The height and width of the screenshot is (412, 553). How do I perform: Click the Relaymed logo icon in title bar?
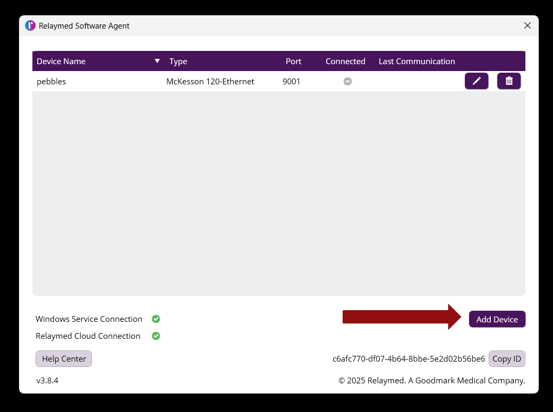point(30,25)
